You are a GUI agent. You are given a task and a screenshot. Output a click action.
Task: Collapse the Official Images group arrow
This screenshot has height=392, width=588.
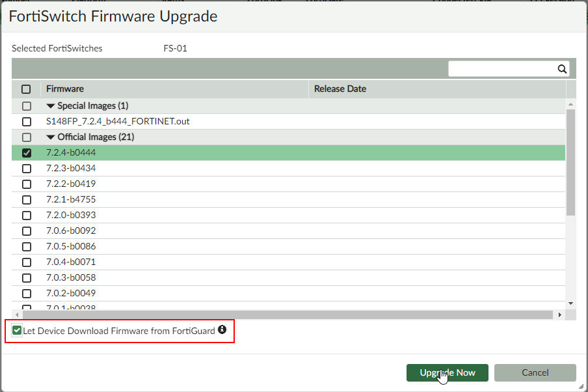(x=51, y=137)
